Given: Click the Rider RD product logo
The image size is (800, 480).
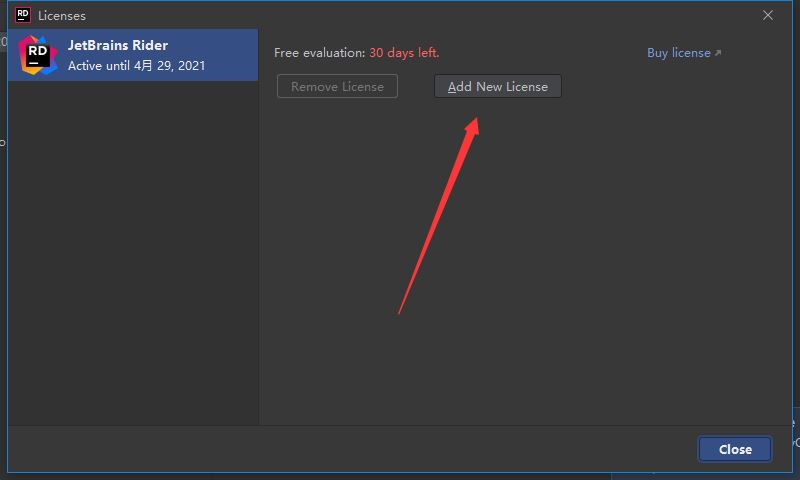Looking at the screenshot, I should [x=37, y=55].
